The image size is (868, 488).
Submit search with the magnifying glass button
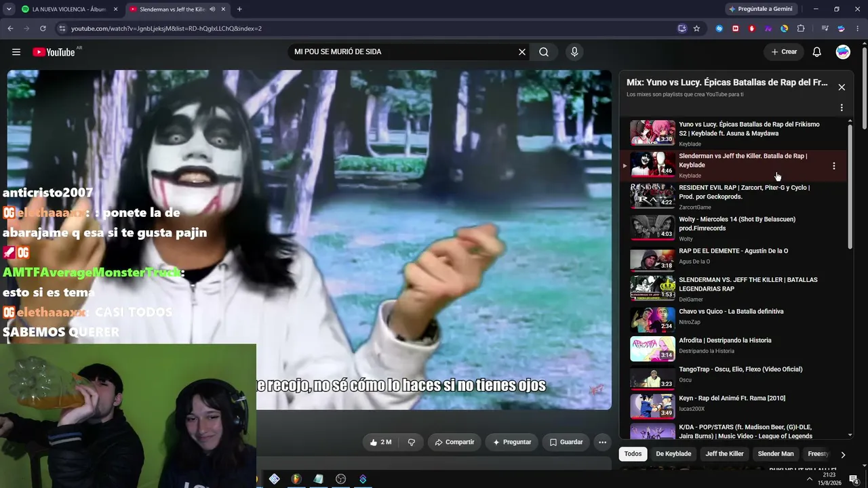pos(544,52)
